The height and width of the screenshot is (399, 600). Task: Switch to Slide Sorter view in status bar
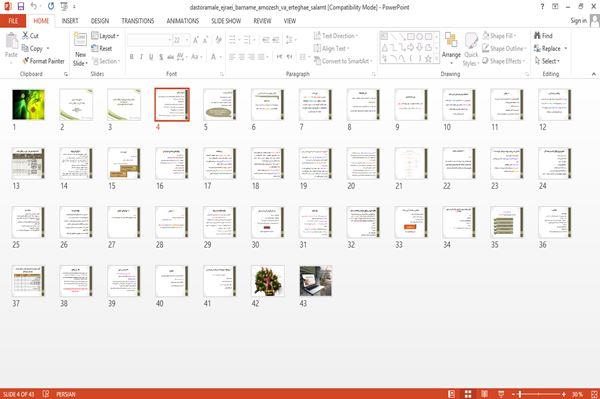coord(468,394)
